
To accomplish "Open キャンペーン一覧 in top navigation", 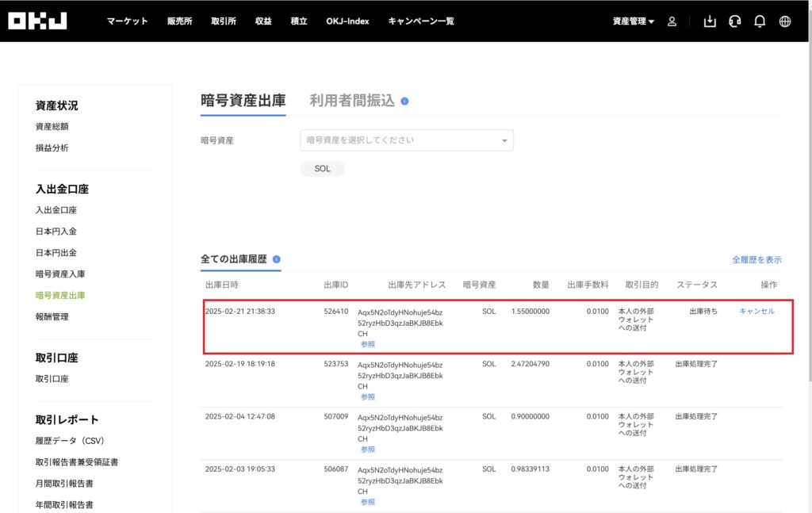I will pyautogui.click(x=421, y=21).
